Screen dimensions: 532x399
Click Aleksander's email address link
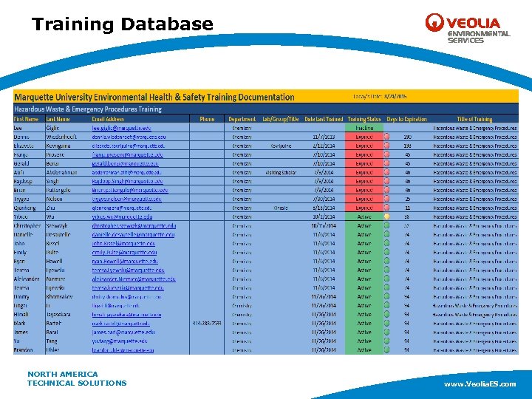click(x=134, y=279)
